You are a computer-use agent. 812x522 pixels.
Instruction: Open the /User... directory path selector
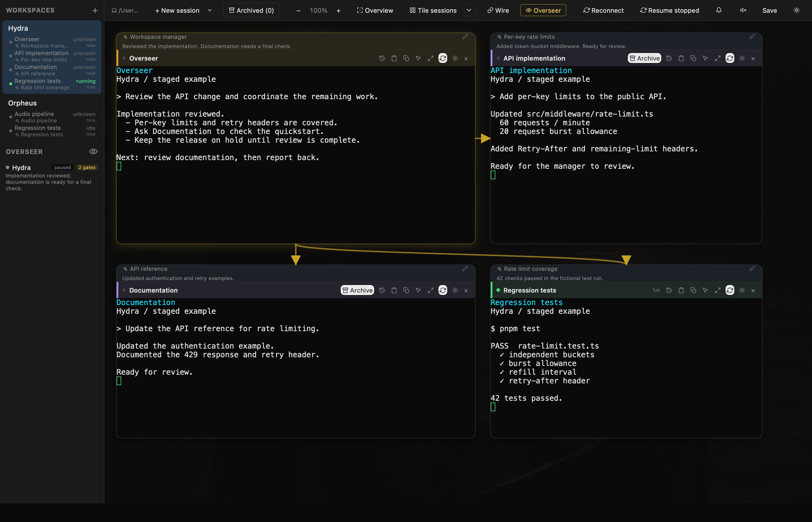(x=125, y=10)
